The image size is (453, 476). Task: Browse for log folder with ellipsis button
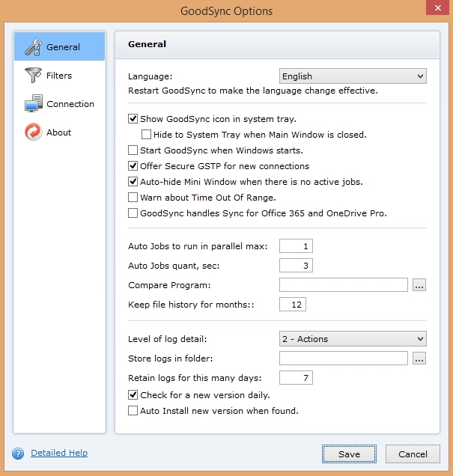coord(419,358)
